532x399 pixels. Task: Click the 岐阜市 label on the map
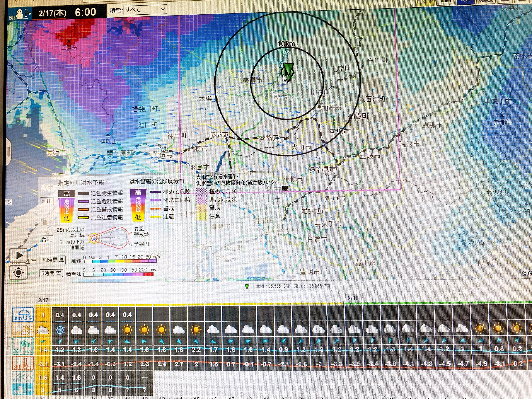(218, 135)
